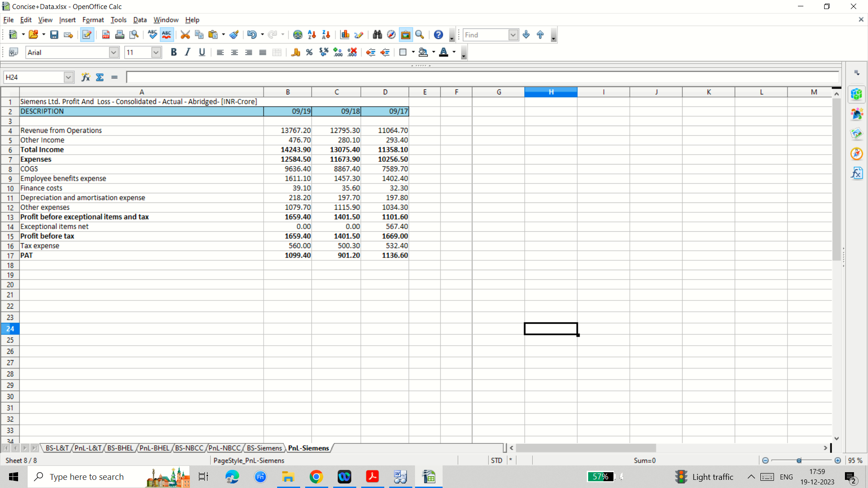Open the Function Wizard icon
Viewport: 868px width, 488px height.
coord(85,77)
